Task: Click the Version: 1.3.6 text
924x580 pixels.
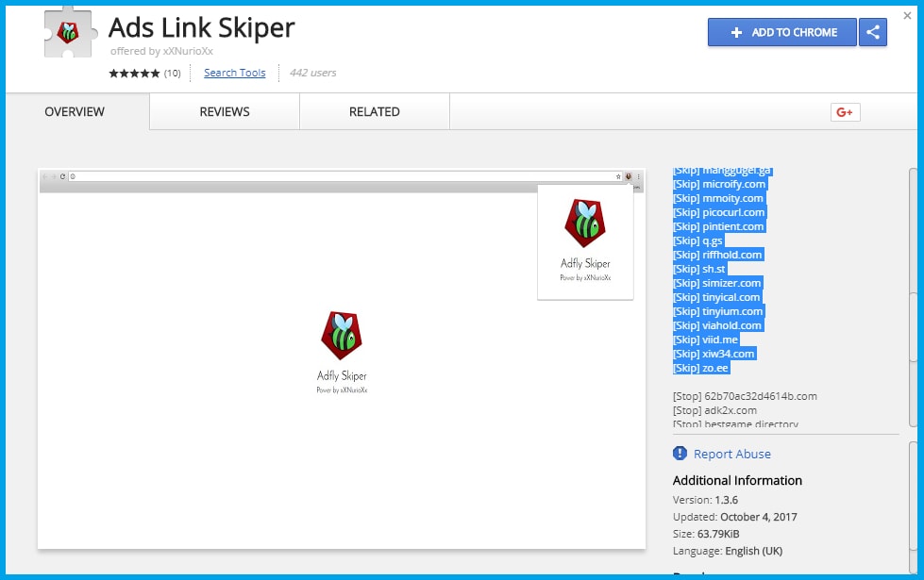Action: tap(705, 500)
